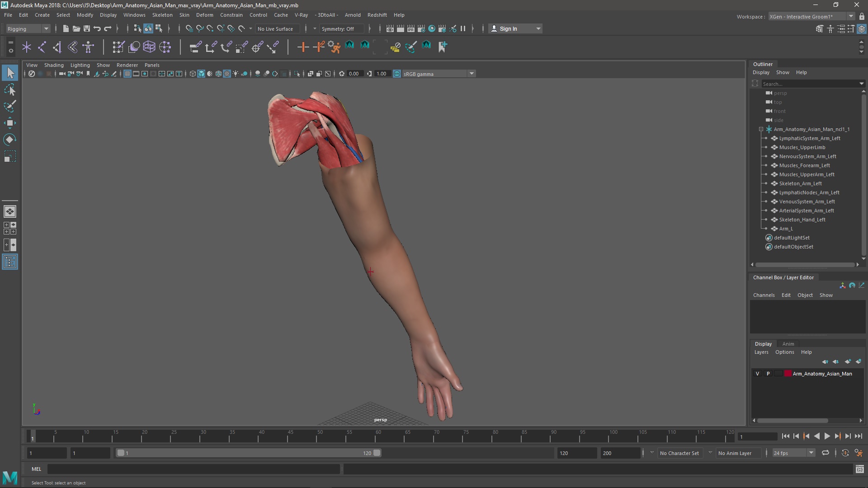Viewport: 868px width, 488px height.
Task: Click the loop playback icon
Action: click(826, 453)
